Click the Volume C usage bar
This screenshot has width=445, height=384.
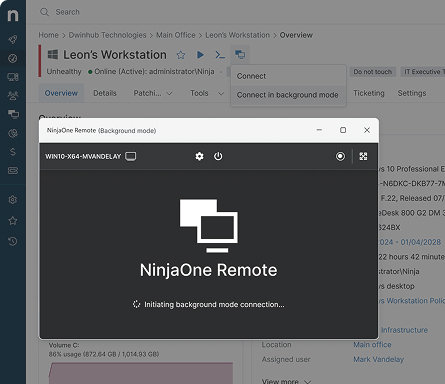coord(141,373)
